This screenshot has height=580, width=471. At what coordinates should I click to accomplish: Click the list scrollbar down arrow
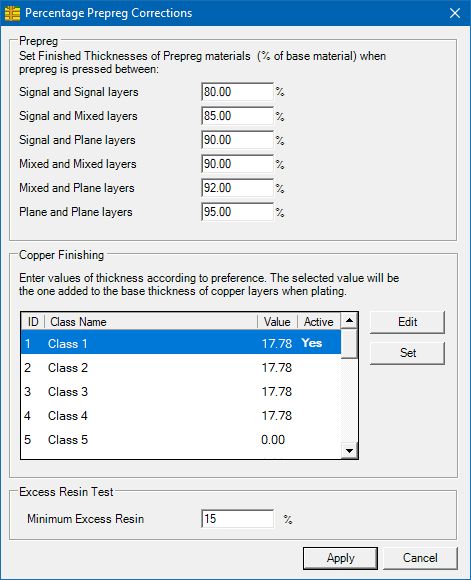tap(349, 451)
